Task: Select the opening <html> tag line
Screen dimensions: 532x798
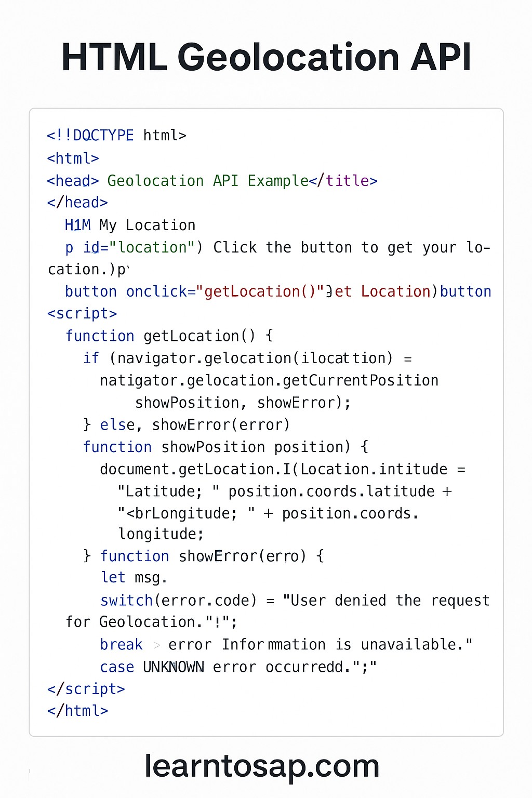Action: click(73, 158)
